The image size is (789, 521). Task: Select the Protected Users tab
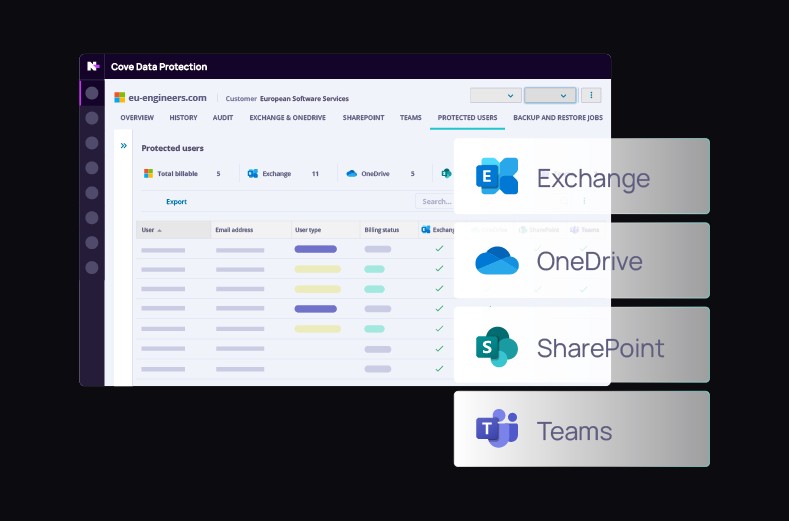467,118
